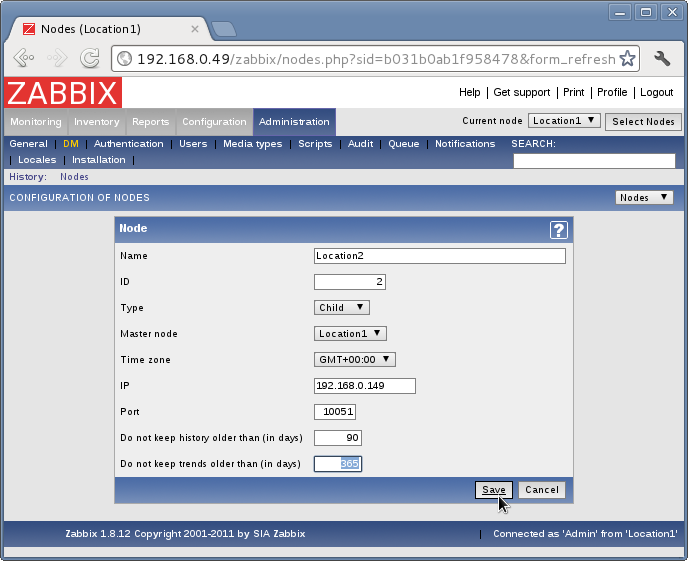Click the Nodes history link
The height and width of the screenshot is (561, 688).
pyautogui.click(x=74, y=177)
